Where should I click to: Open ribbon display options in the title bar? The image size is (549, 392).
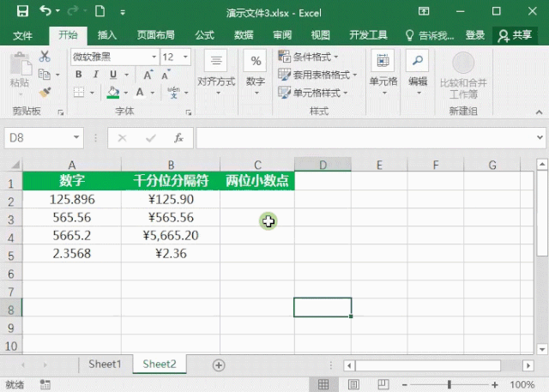tap(424, 11)
